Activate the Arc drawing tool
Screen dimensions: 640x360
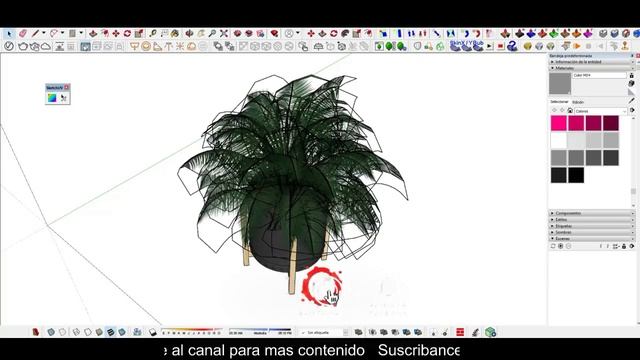54,33
